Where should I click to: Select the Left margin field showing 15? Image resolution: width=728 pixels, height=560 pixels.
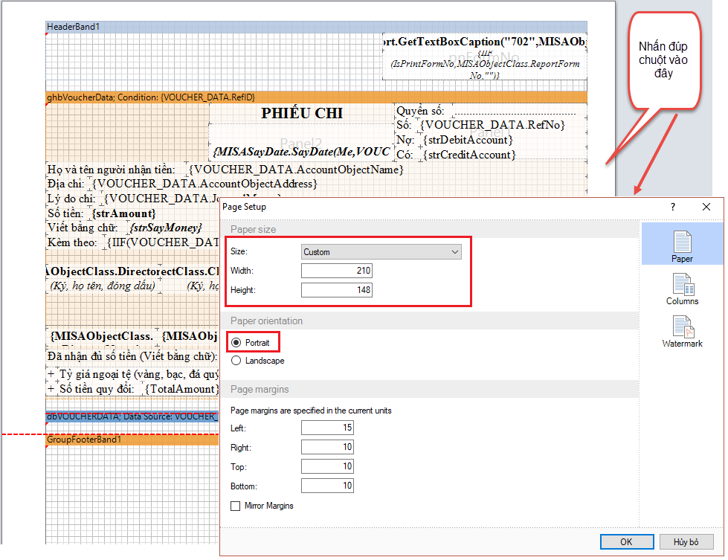tap(327, 427)
